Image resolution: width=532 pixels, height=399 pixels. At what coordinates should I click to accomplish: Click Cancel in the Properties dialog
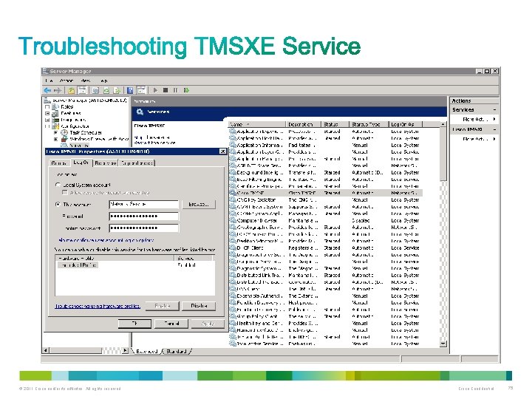(x=171, y=324)
